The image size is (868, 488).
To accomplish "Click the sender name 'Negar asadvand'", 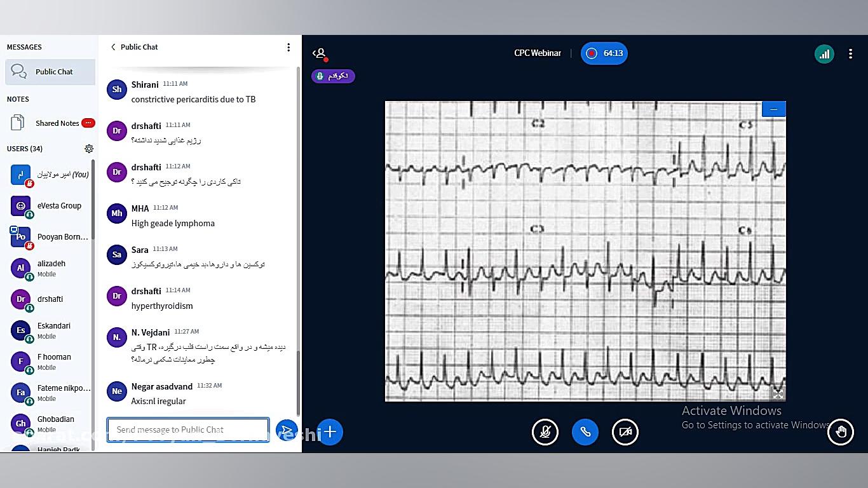I will (x=162, y=386).
